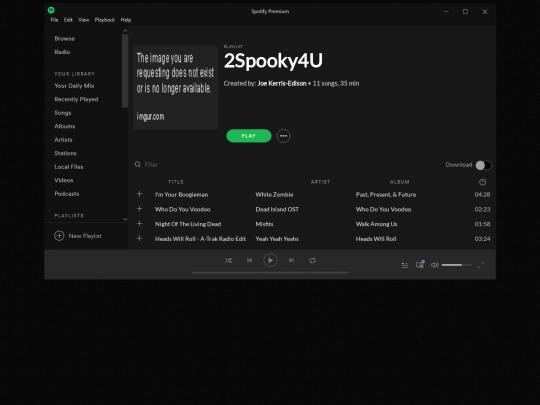Open artist Yeah Yeah Yeahs

tap(277, 239)
